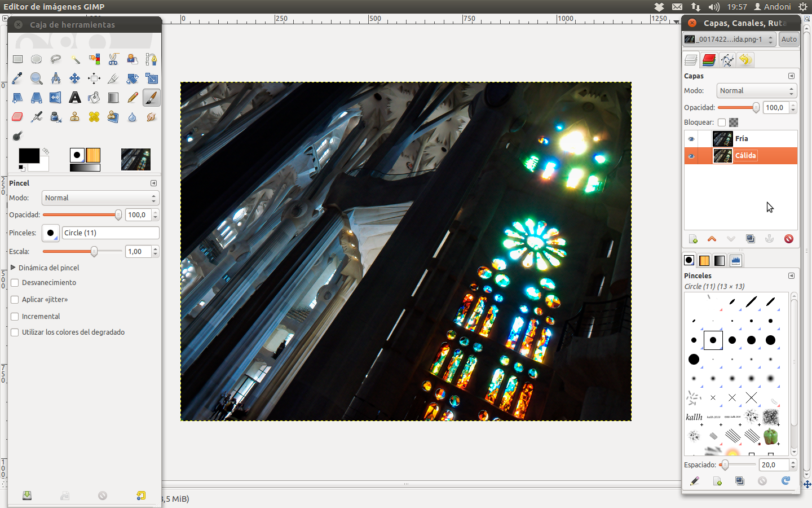
Task: Switch to the Patterns tab in lower dock
Action: point(704,260)
